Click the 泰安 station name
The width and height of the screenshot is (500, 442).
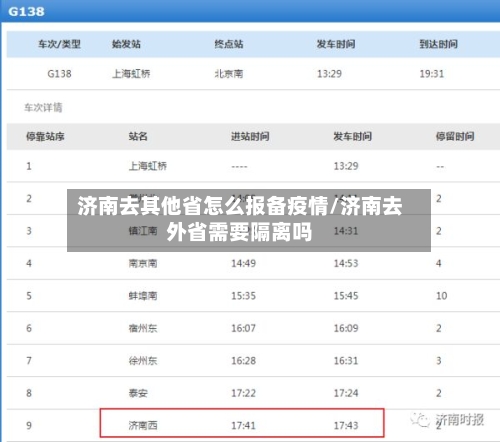138,393
